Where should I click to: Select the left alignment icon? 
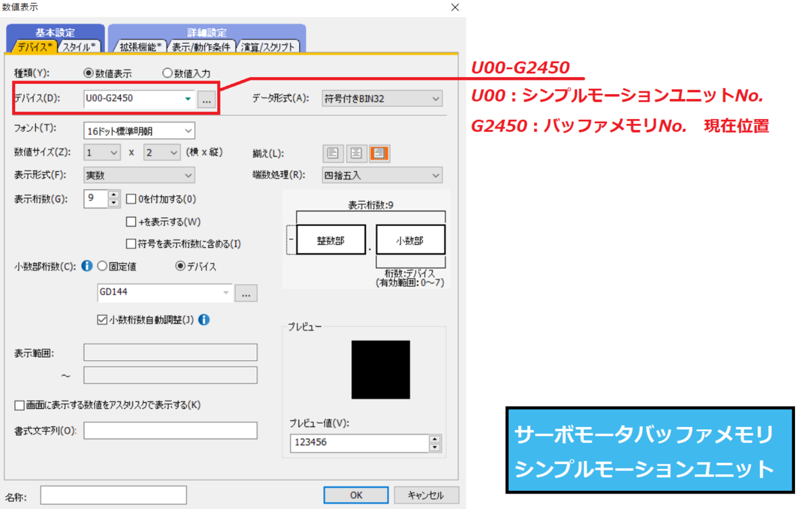click(333, 153)
